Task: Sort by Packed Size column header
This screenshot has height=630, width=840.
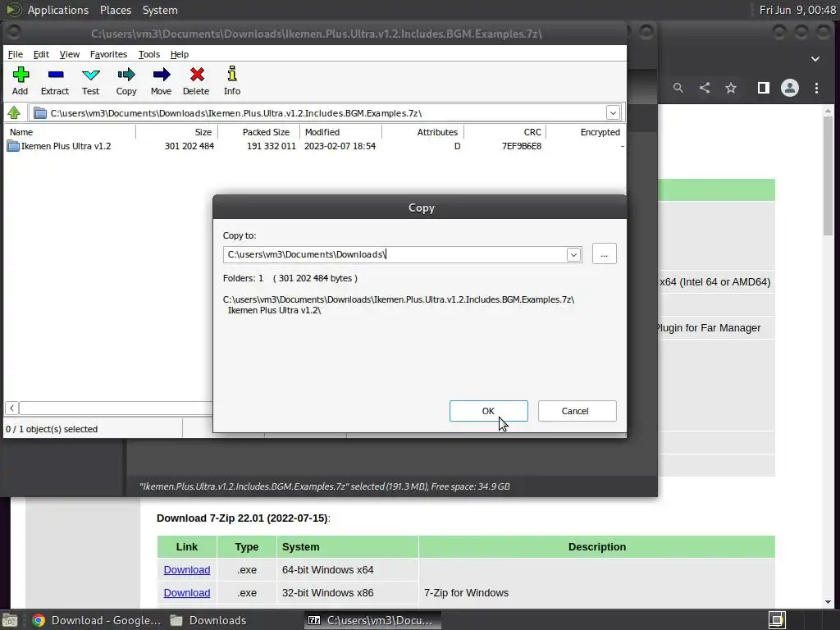Action: pos(258,132)
